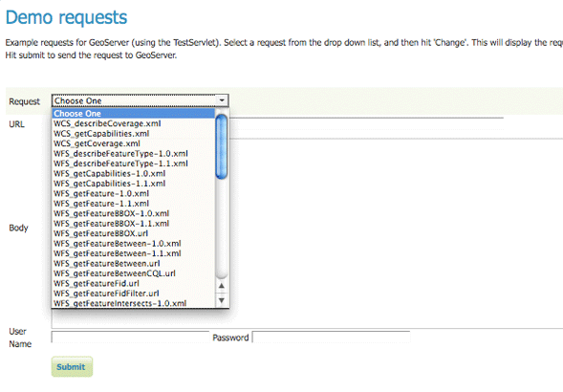
Task: Choose WFS_getFeatureBetweenCQL.url
Action: pyautogui.click(x=134, y=273)
